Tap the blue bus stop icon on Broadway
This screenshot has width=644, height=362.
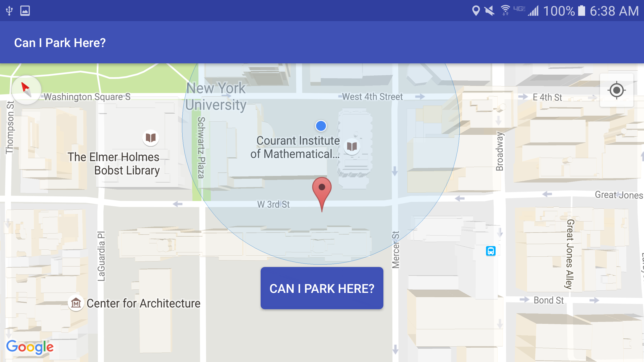pos(491,251)
